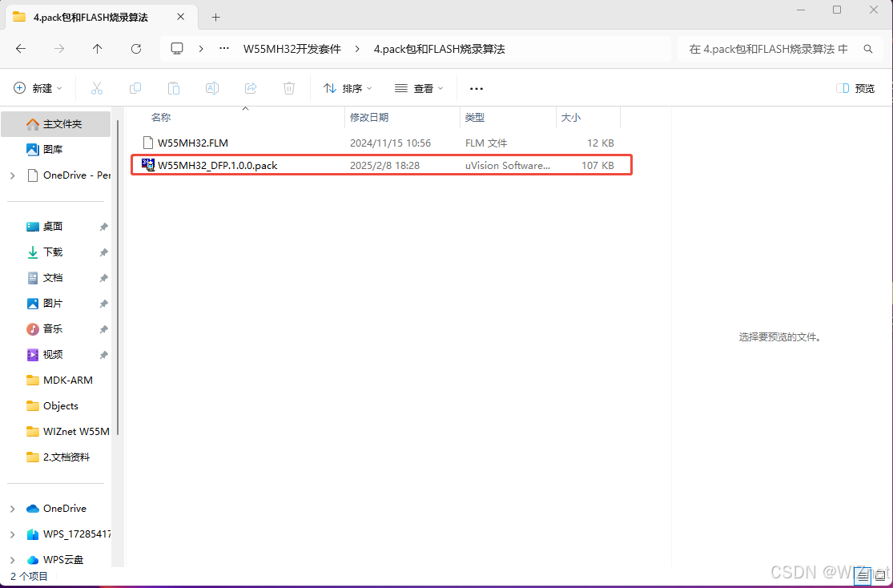Open 桌面 quick access folder

(44, 226)
